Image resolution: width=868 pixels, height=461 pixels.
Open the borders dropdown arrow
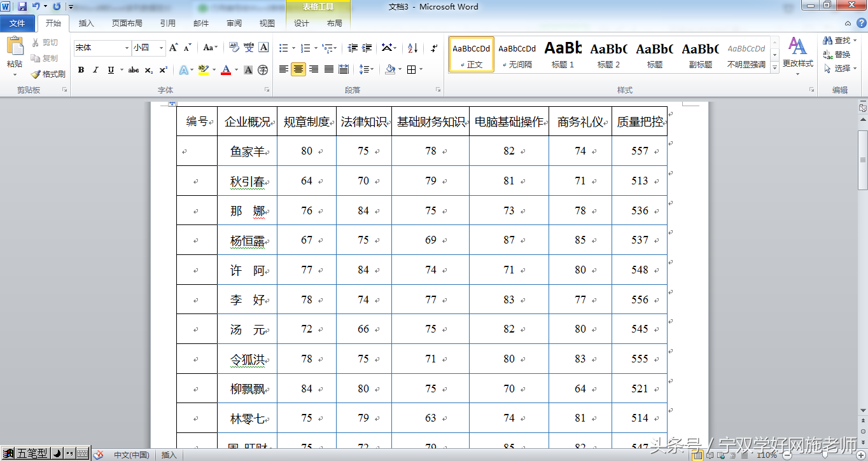pos(421,69)
